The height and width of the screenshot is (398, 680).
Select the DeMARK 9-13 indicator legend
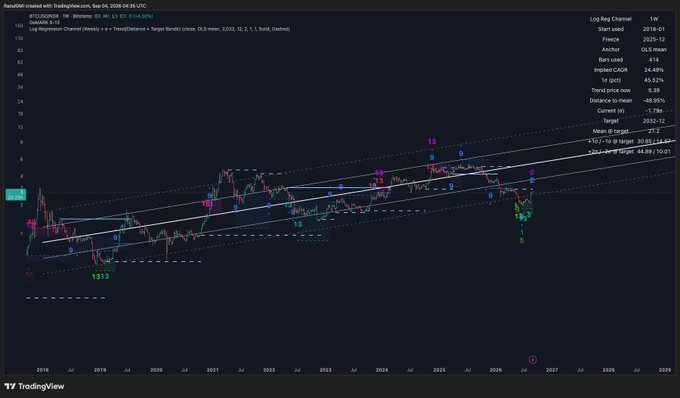(x=45, y=23)
